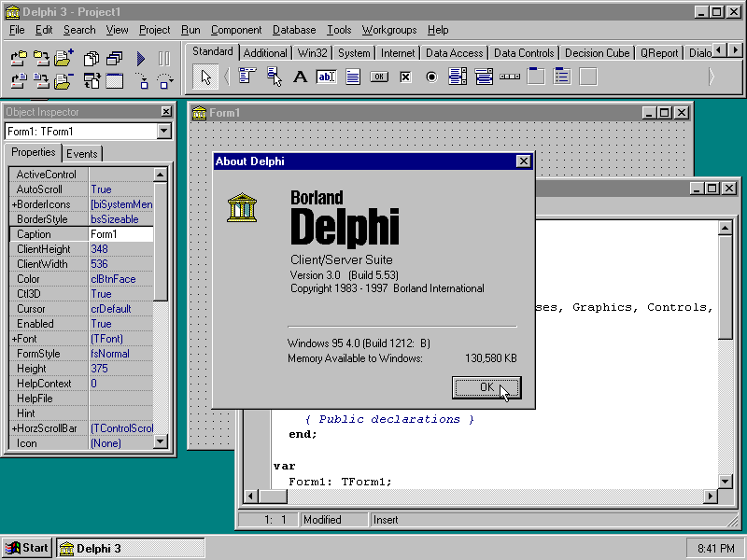Select the ListBox component

[x=458, y=77]
